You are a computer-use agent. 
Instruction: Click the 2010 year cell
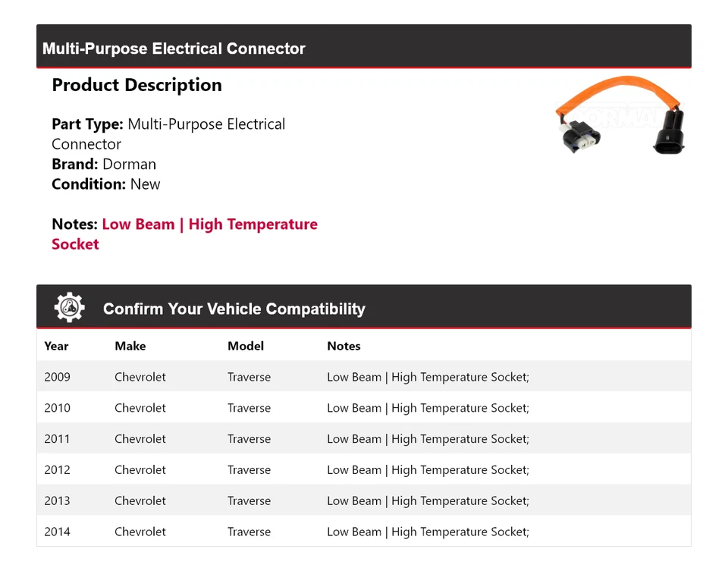click(57, 408)
